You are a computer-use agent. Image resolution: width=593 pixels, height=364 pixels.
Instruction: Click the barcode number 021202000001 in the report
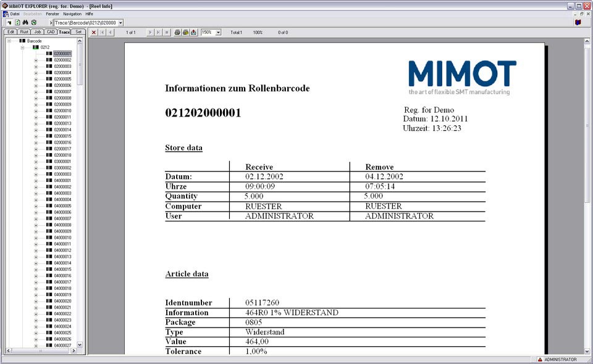(203, 112)
